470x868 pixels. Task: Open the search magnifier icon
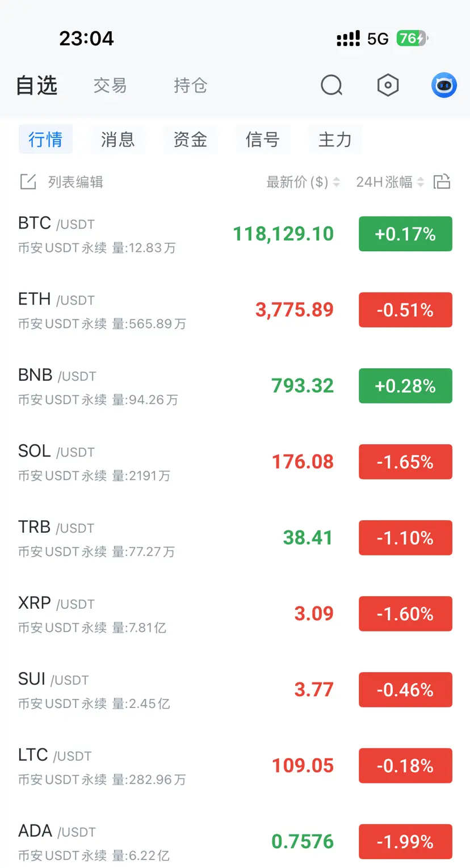click(x=331, y=86)
